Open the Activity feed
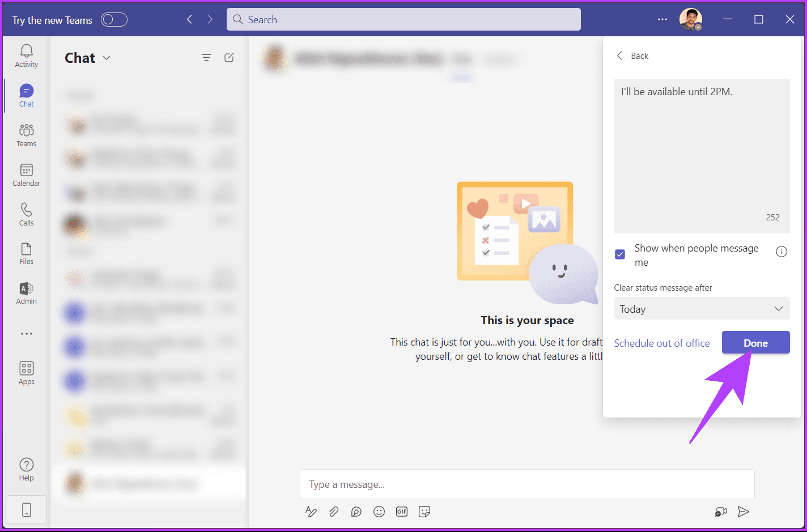This screenshot has width=807, height=532. (26, 56)
